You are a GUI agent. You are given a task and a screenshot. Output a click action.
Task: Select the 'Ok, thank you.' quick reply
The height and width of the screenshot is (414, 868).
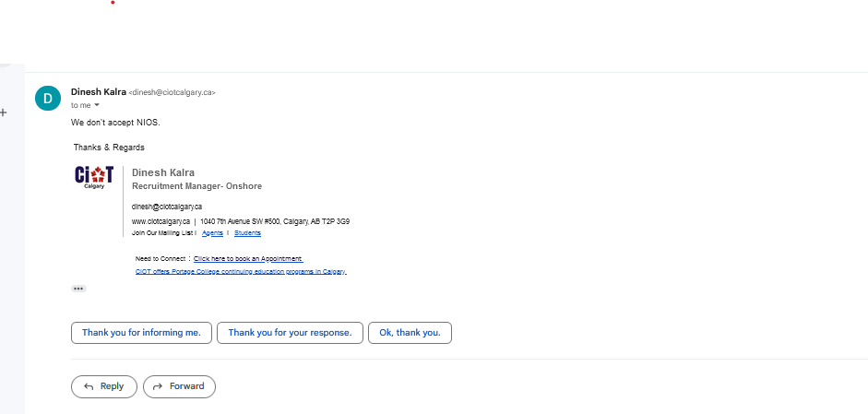click(410, 333)
